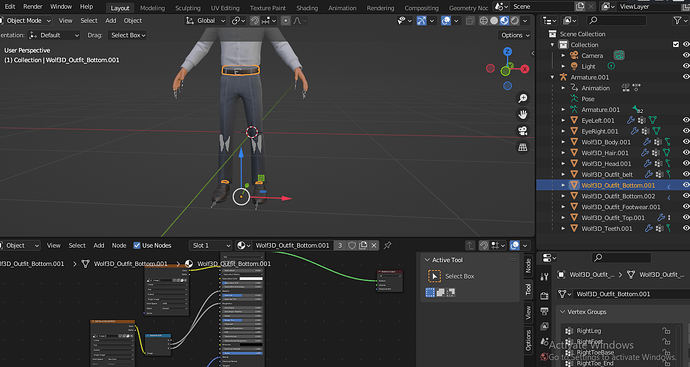Open the Object Mode dropdown

(x=26, y=21)
